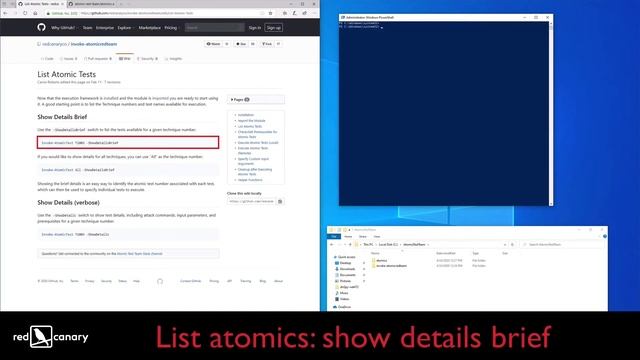Click the Sign in link
The image size is (640, 360).
pos(255,28)
